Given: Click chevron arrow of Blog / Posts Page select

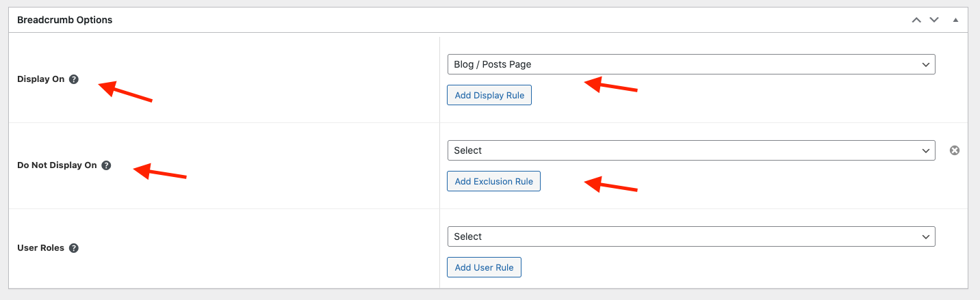Looking at the screenshot, I should pos(926,65).
